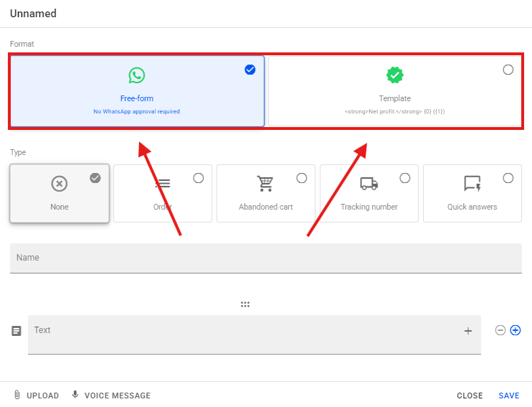Select the Tracking number radio button

coord(405,178)
